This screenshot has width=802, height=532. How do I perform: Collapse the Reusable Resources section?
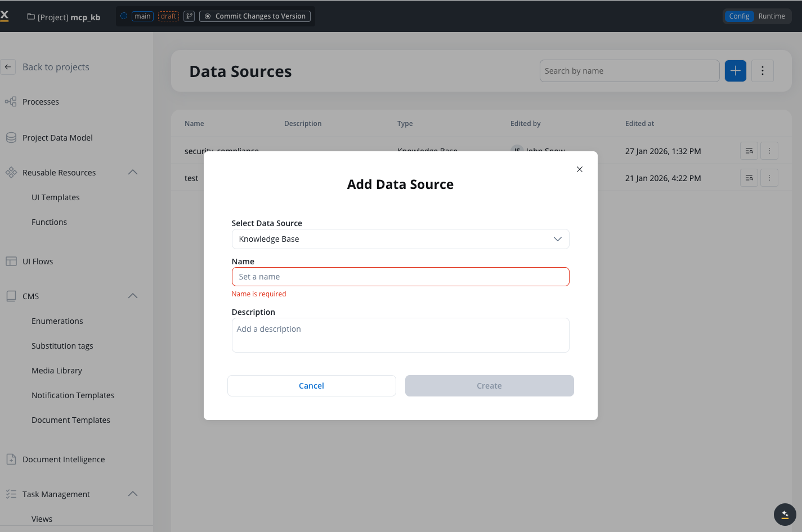133,172
